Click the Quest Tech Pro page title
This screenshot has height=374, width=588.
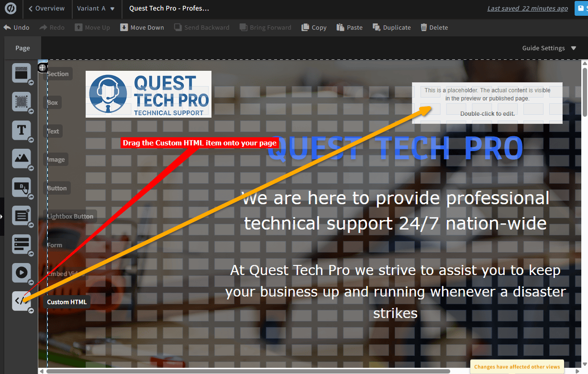[x=169, y=8]
